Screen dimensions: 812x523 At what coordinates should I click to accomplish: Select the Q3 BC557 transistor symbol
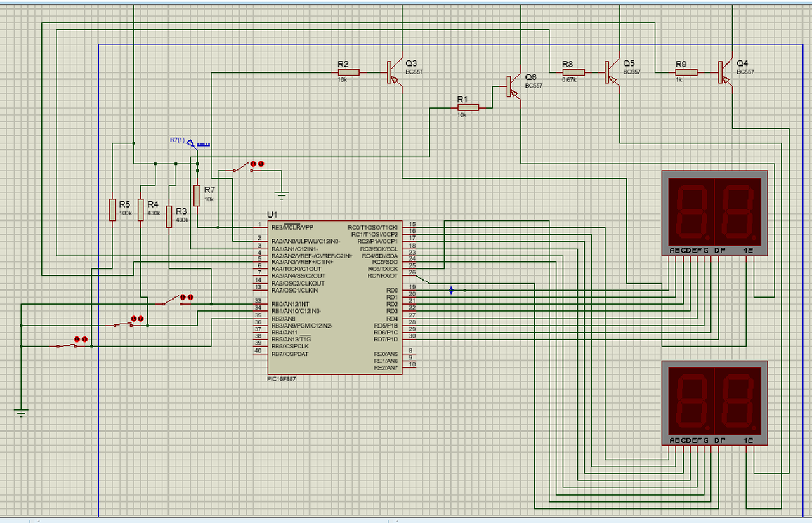(395, 72)
